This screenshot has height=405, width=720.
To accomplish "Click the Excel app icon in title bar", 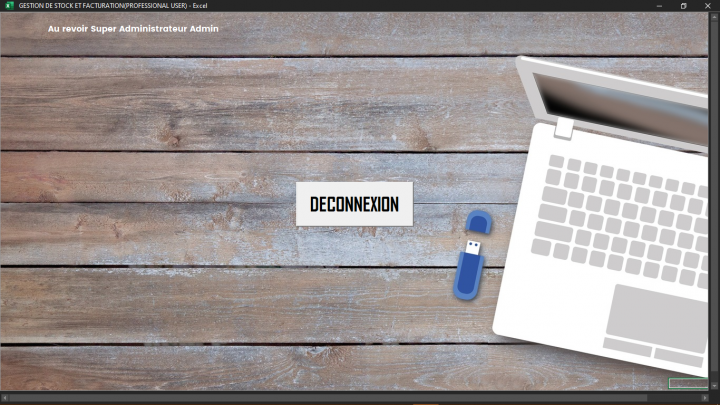I will pyautogui.click(x=9, y=5).
